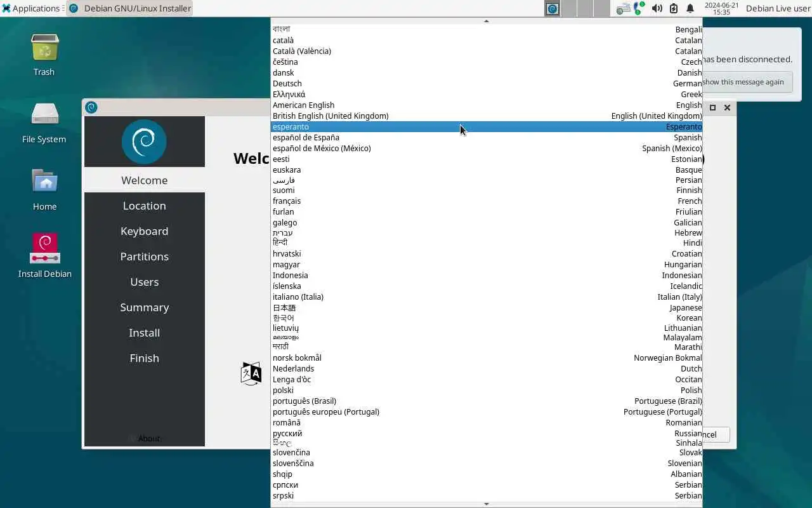The height and width of the screenshot is (508, 812).
Task: Select hrvatski (Croatian) language
Action: [x=487, y=253]
